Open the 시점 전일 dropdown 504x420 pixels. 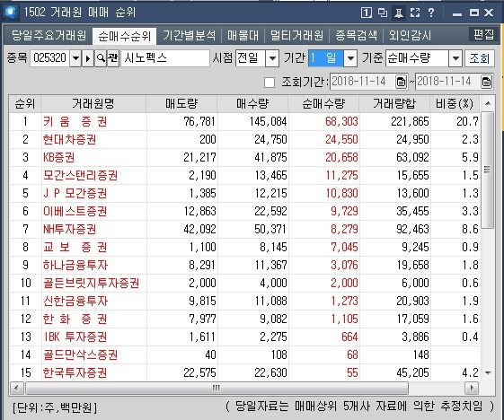(x=272, y=58)
